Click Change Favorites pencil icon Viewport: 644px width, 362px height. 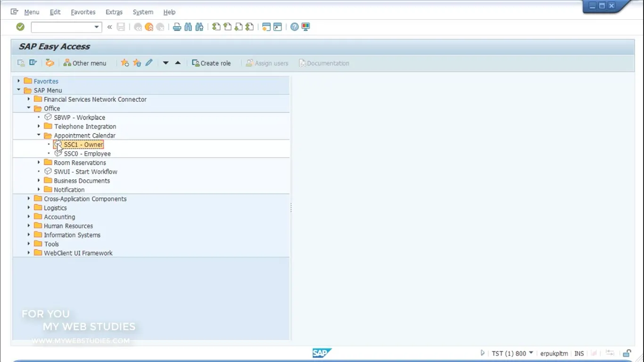149,63
